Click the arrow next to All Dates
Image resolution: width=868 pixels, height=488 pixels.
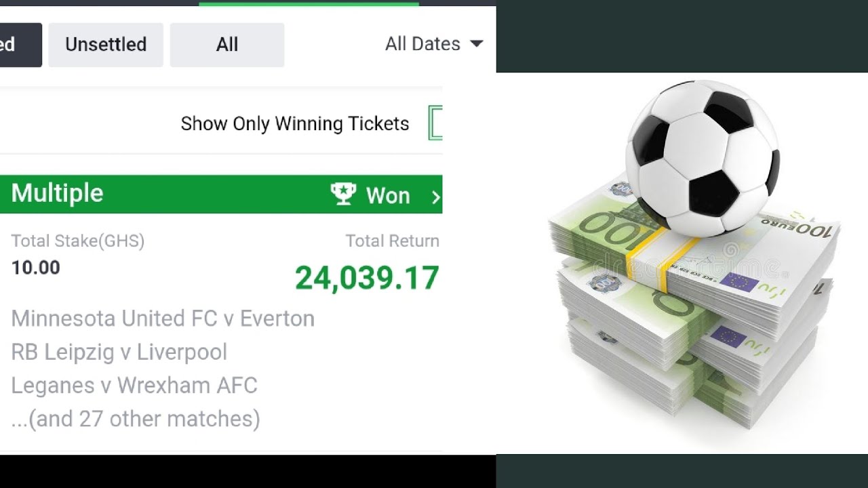click(x=477, y=44)
